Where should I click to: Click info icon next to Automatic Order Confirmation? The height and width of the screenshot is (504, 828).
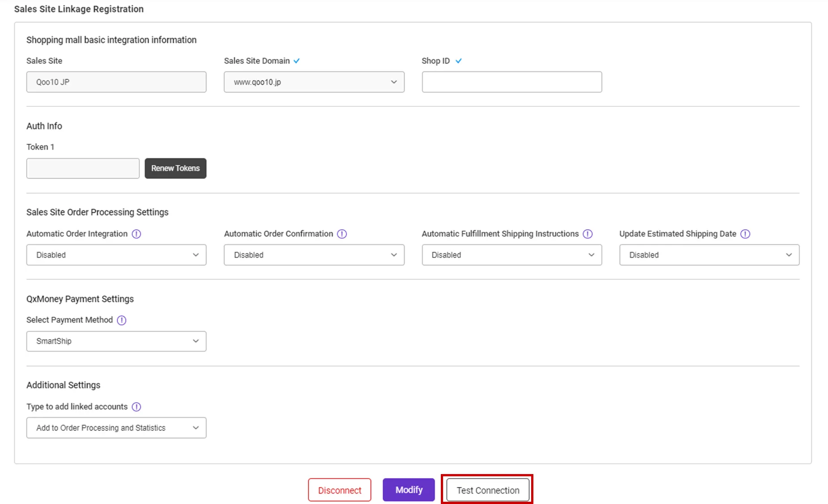[342, 234]
